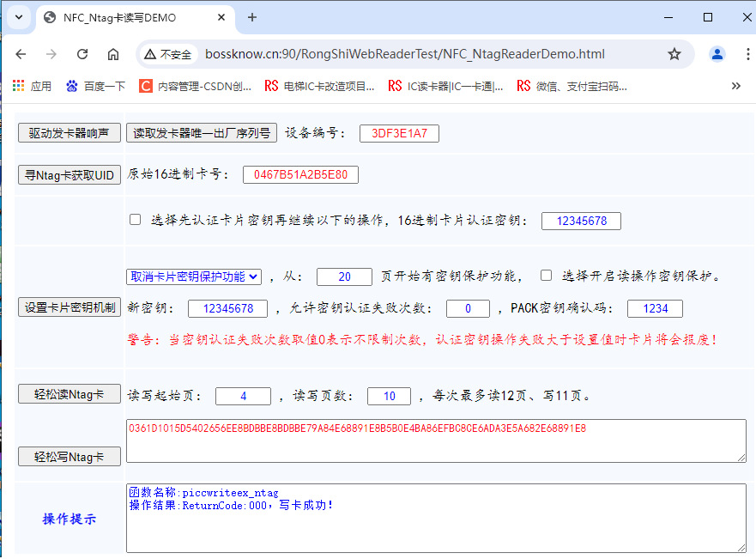Click the 操作提示 textarea resize handle
This screenshot has width=756, height=559.
pyautogui.click(x=741, y=548)
